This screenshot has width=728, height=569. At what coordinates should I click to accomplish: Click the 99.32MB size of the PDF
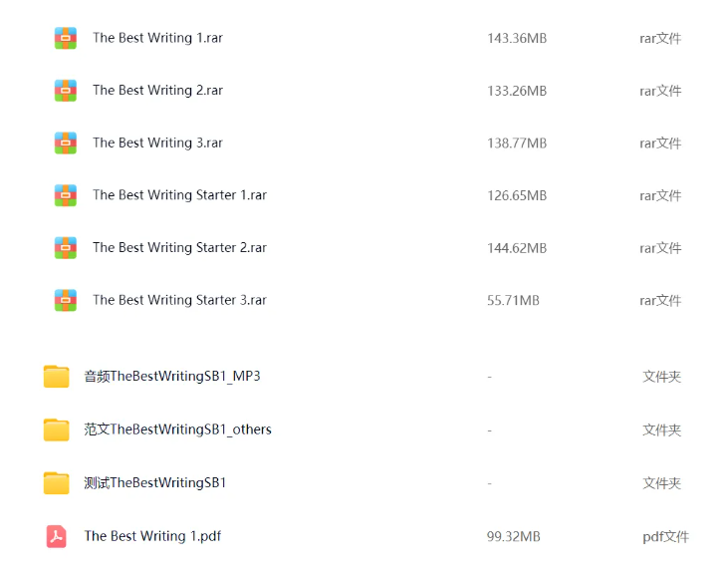[513, 536]
